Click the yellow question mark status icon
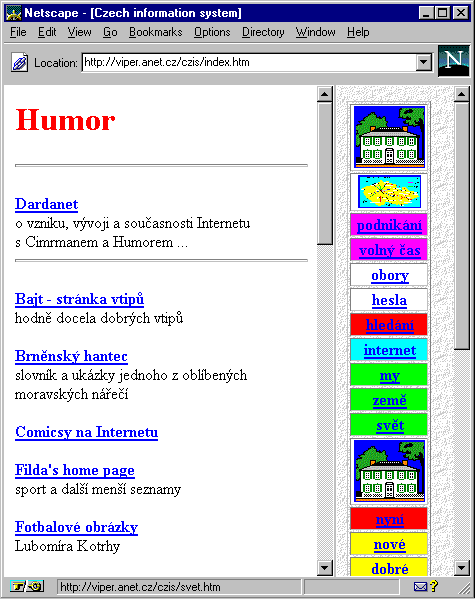475x599 pixels. [x=434, y=586]
